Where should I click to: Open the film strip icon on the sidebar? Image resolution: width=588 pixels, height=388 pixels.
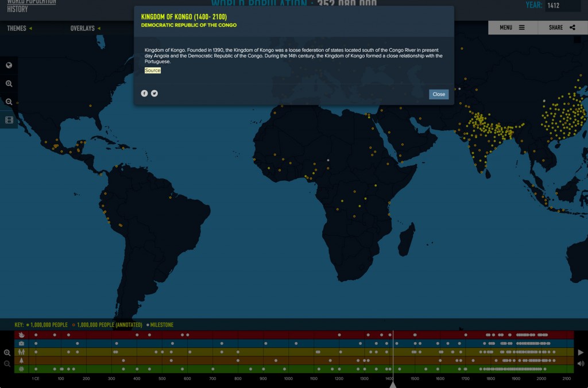point(9,120)
